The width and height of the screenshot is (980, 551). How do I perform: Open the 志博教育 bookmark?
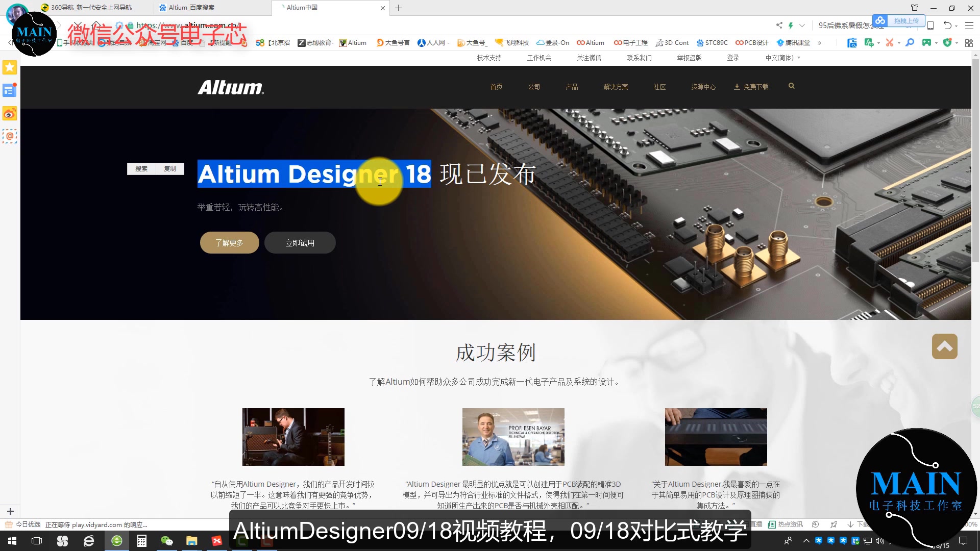tap(316, 43)
